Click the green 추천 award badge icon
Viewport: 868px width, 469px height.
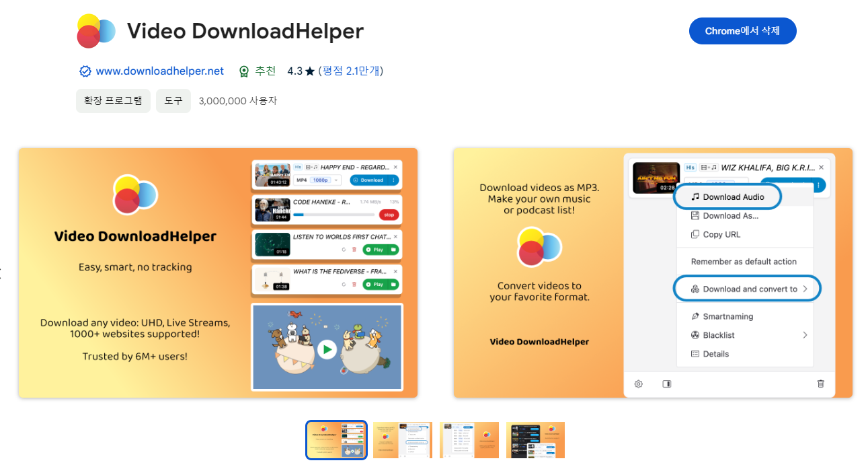(x=244, y=71)
